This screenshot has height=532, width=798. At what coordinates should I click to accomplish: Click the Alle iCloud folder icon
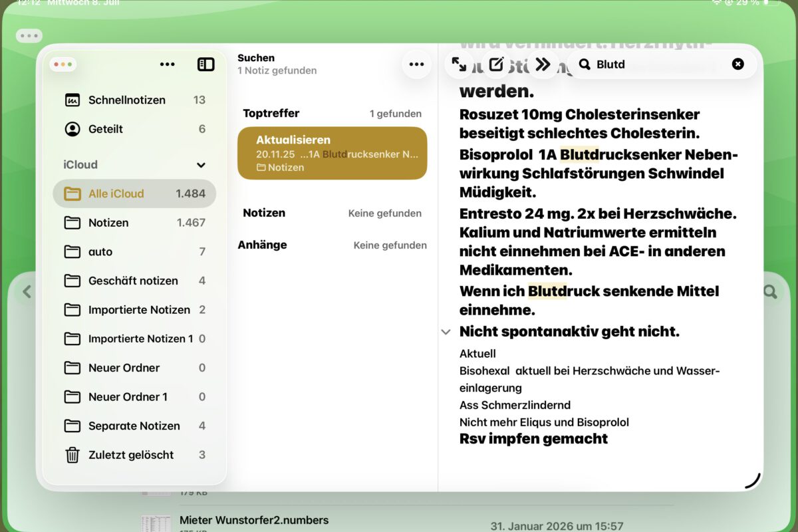point(72,194)
